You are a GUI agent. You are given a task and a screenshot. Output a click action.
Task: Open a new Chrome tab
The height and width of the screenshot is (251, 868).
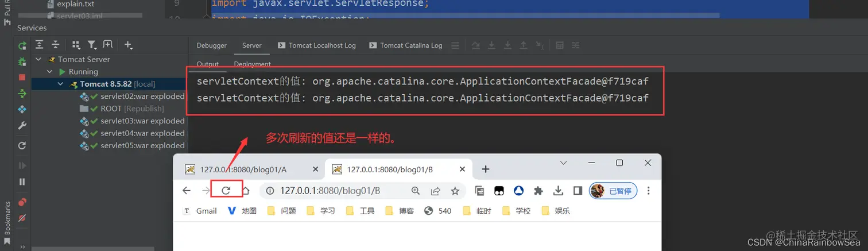click(486, 169)
